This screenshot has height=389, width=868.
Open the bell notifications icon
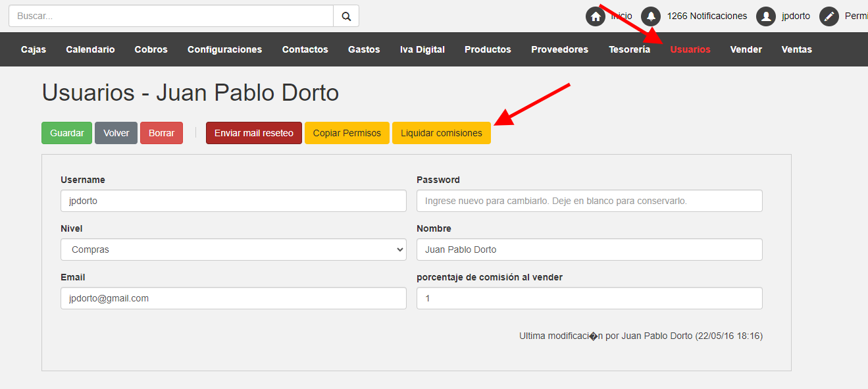coord(651,16)
